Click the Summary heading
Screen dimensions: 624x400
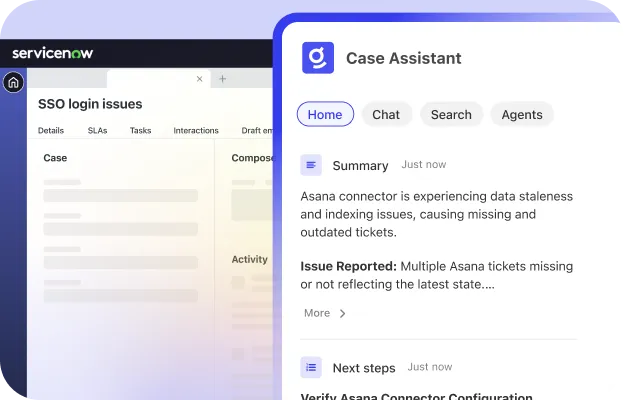click(361, 166)
